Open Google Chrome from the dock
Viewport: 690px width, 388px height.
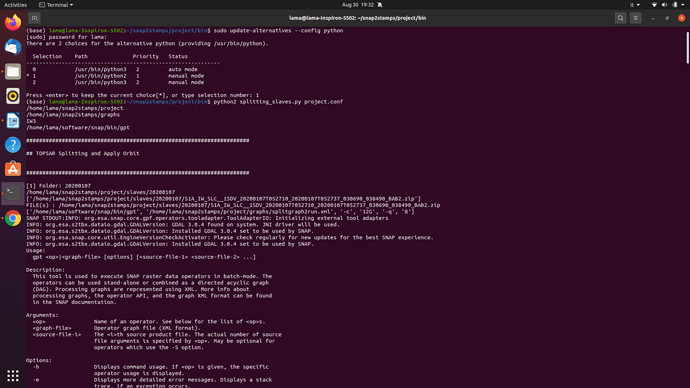(x=13, y=218)
